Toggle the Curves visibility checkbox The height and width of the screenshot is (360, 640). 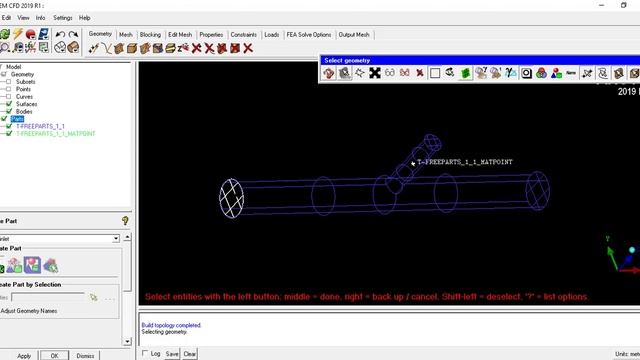click(9, 97)
